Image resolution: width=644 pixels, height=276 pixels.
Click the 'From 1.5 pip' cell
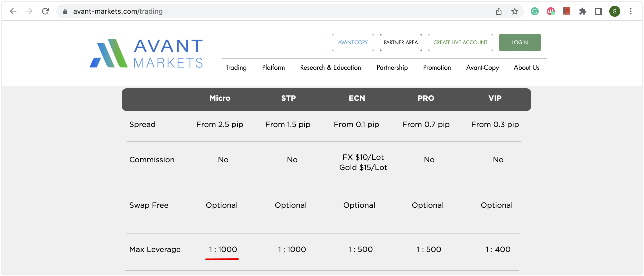click(288, 124)
